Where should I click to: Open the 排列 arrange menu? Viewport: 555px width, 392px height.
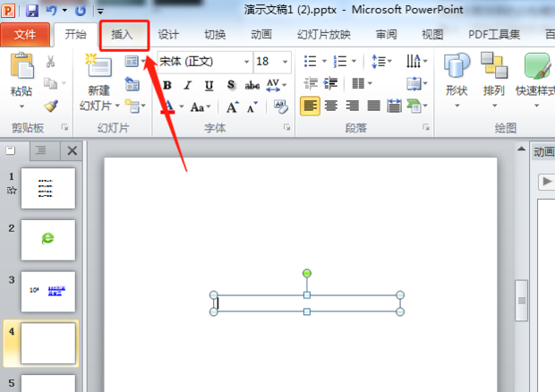tap(494, 80)
